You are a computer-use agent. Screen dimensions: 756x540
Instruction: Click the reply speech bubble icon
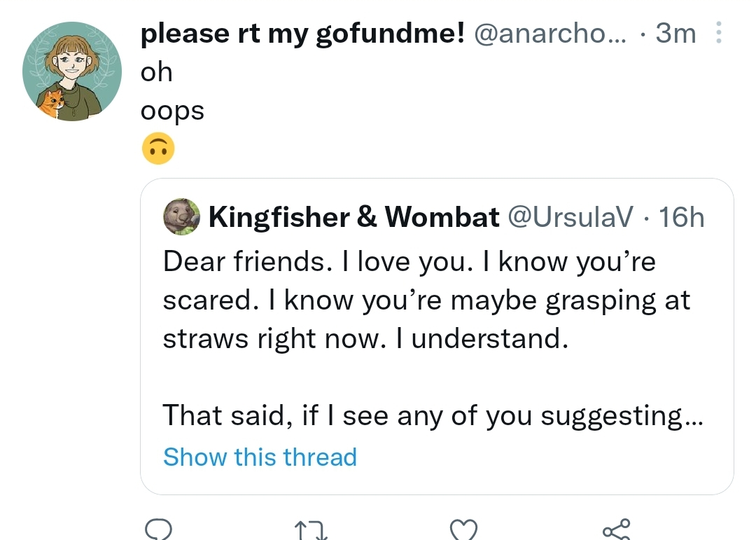(159, 529)
